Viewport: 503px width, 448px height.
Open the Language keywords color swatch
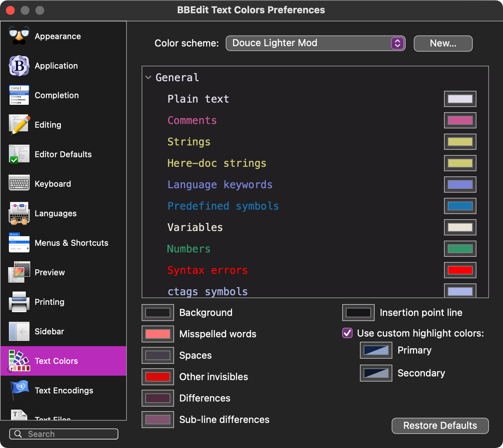coord(460,185)
